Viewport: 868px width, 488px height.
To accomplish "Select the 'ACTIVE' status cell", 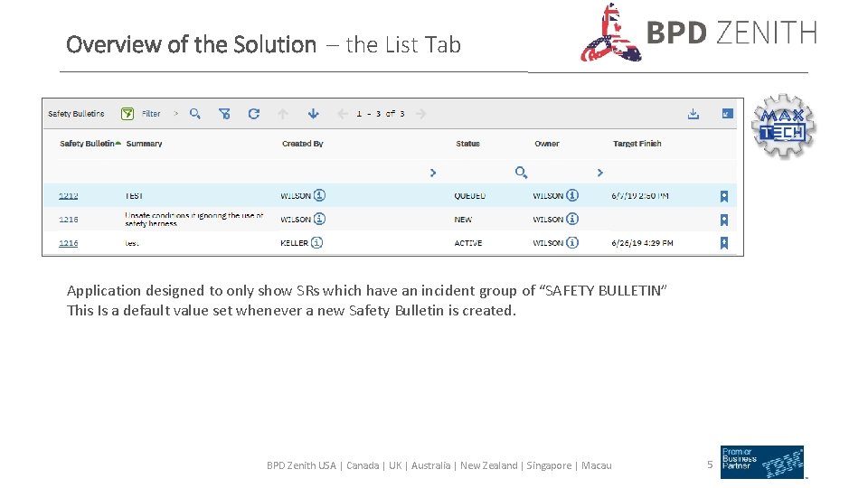I will coord(467,243).
